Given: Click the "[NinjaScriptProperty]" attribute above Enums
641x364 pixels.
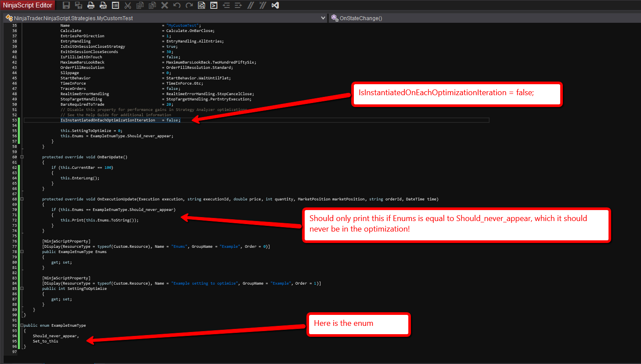Looking at the screenshot, I should pos(66,241).
